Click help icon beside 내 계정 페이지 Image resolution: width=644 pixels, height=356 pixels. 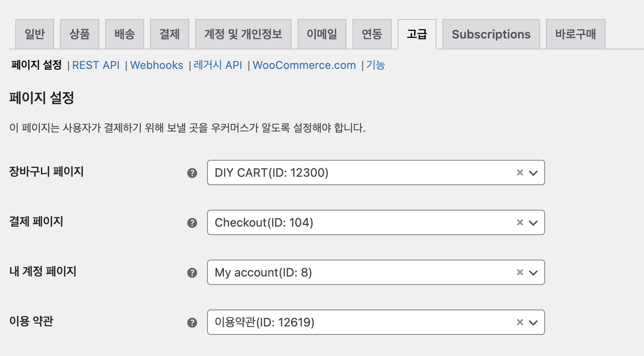click(192, 273)
